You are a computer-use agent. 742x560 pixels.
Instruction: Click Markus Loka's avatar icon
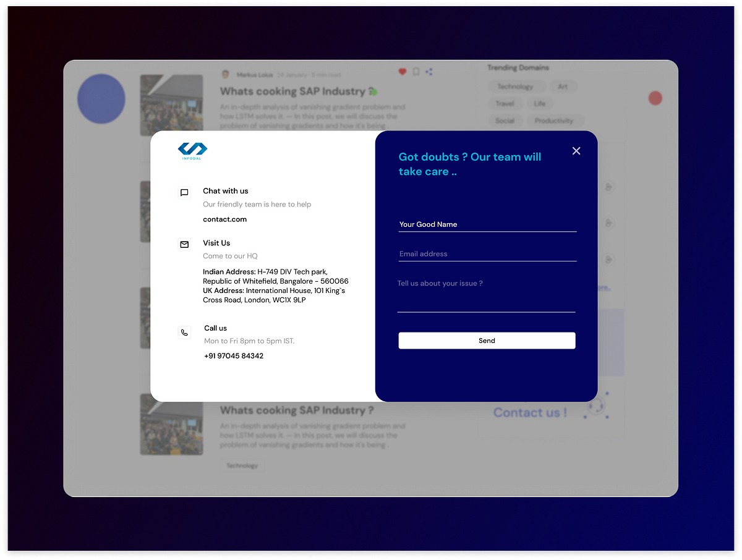pyautogui.click(x=225, y=74)
